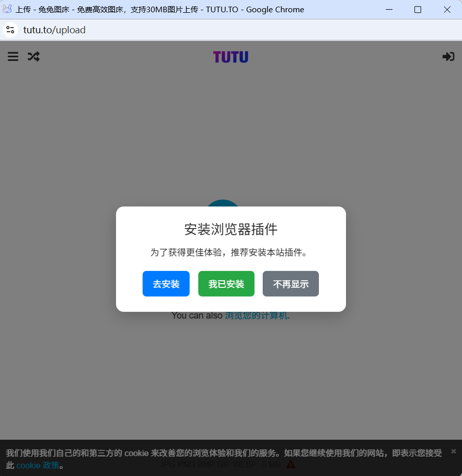462x476 pixels.
Task: Click the blue 去安装 button
Action: pyautogui.click(x=166, y=284)
